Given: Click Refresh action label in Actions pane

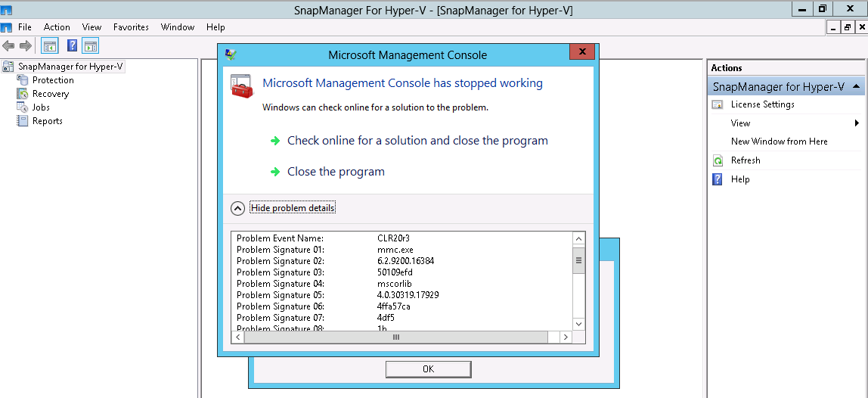Looking at the screenshot, I should coord(745,160).
